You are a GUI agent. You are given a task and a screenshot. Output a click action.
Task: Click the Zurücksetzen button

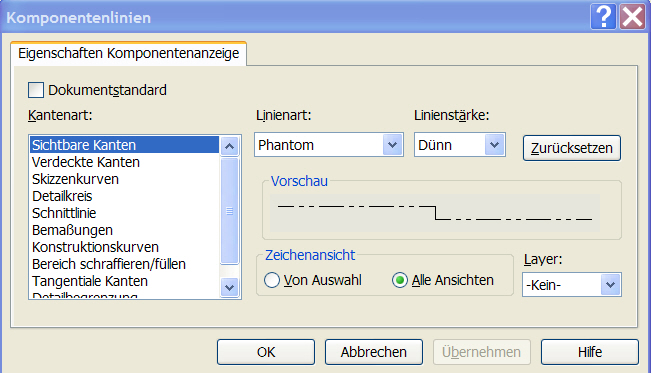click(x=572, y=148)
